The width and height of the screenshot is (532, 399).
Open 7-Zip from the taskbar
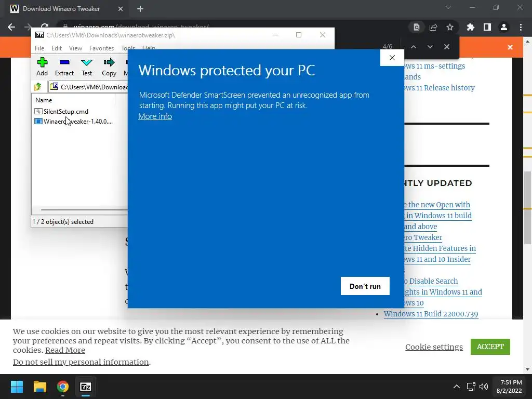(86, 387)
